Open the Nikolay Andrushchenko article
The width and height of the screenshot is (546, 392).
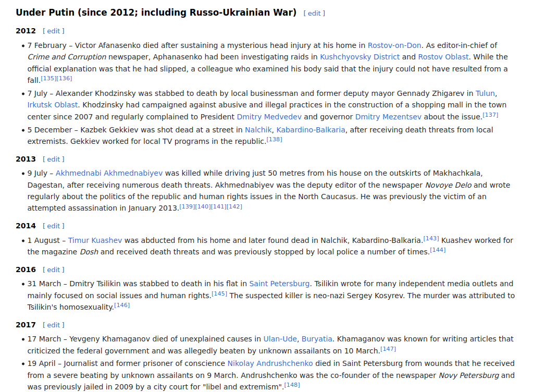pyautogui.click(x=270, y=363)
